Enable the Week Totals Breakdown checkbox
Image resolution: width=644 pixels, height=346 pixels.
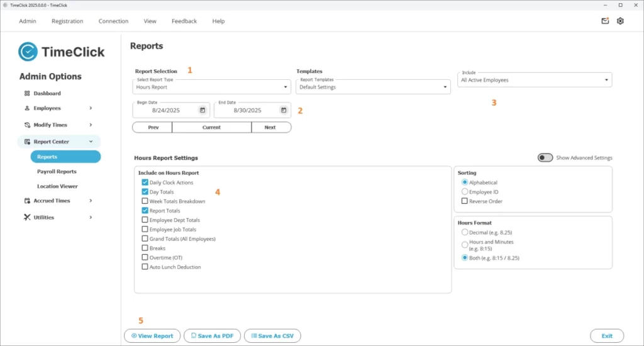tap(145, 201)
